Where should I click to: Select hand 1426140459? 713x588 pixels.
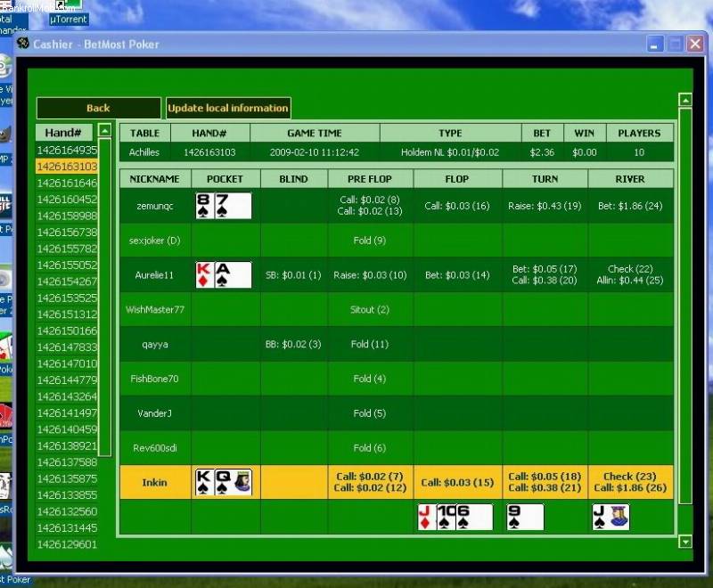(67, 429)
